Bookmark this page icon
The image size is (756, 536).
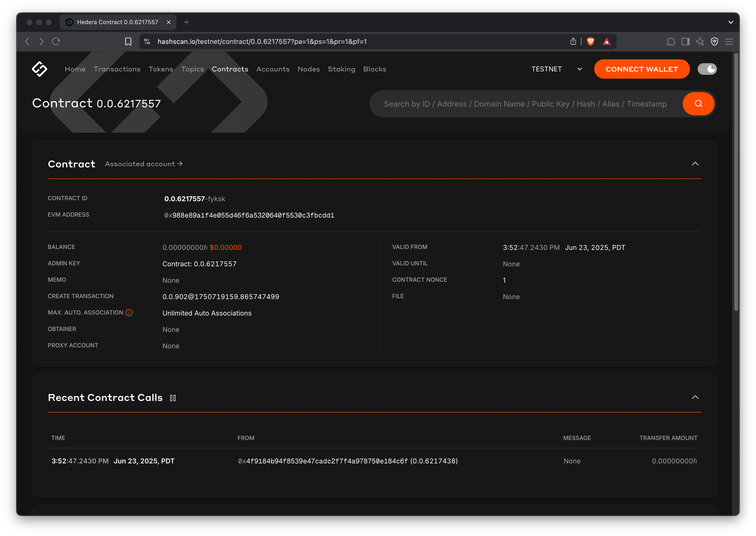(128, 41)
